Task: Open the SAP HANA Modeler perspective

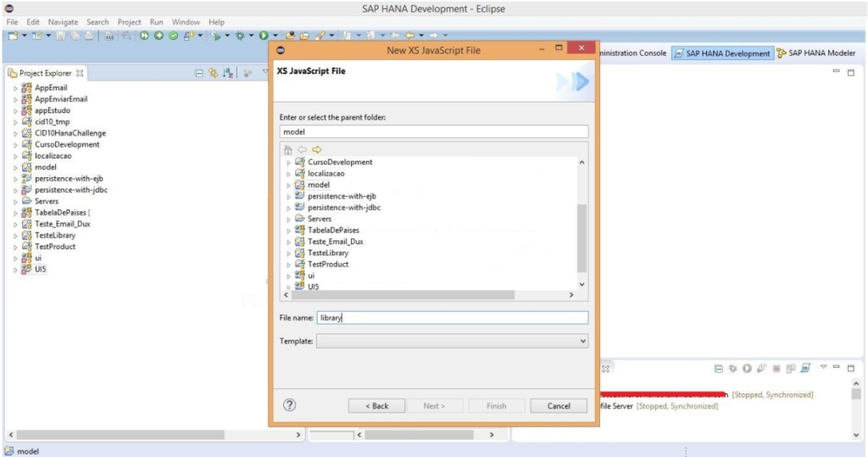Action: click(815, 53)
